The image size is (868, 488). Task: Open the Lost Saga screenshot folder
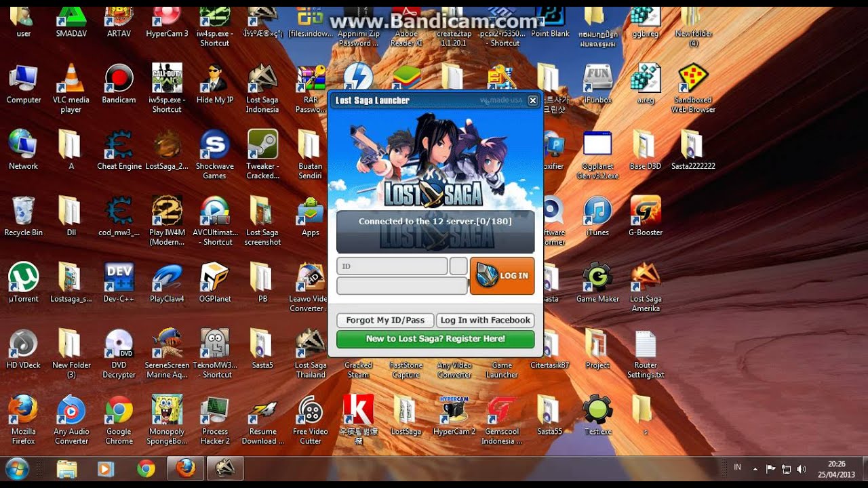click(262, 222)
